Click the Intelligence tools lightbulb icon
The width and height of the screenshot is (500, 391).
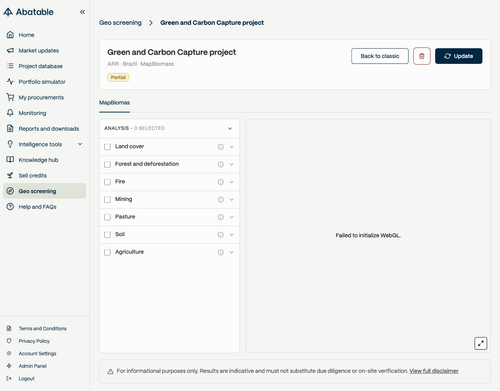click(10, 144)
